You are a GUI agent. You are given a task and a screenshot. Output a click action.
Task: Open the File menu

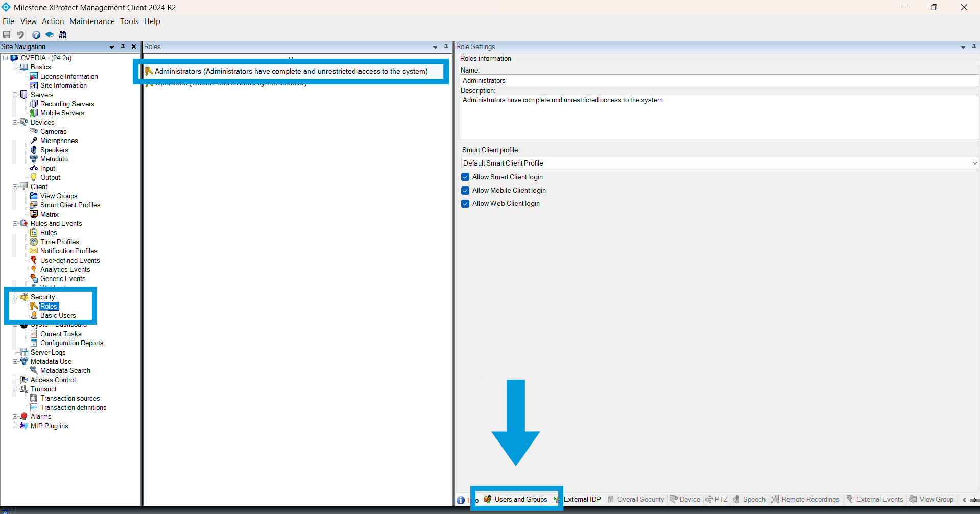[8, 21]
